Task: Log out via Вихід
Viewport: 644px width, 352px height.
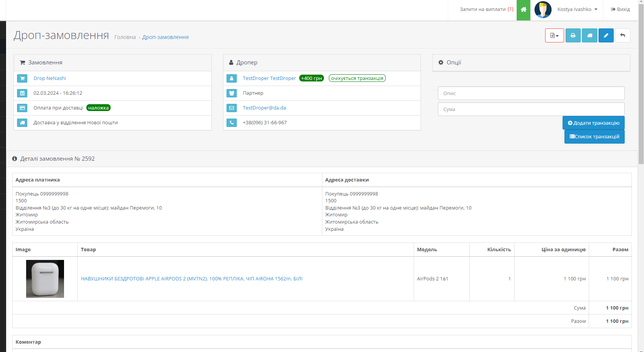Action: tap(620, 9)
